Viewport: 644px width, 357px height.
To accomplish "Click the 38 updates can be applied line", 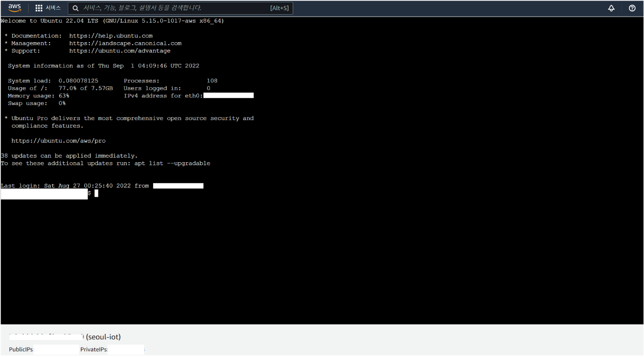I will point(69,156).
